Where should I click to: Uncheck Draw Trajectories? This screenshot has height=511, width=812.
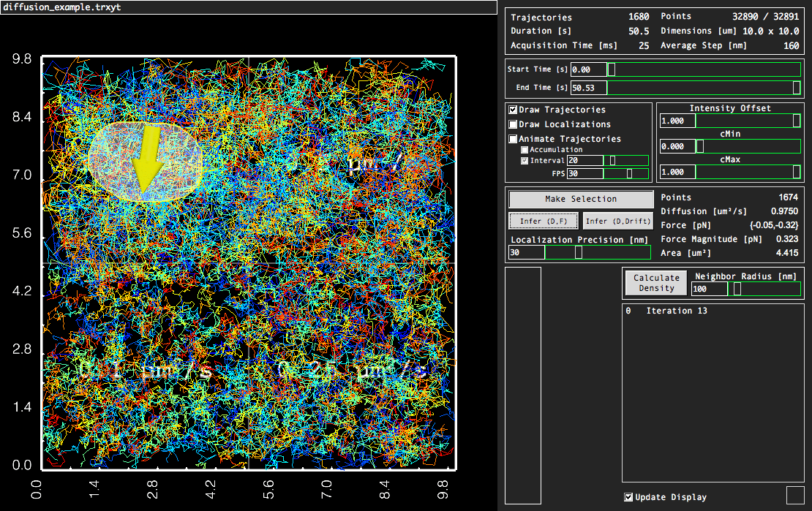514,110
